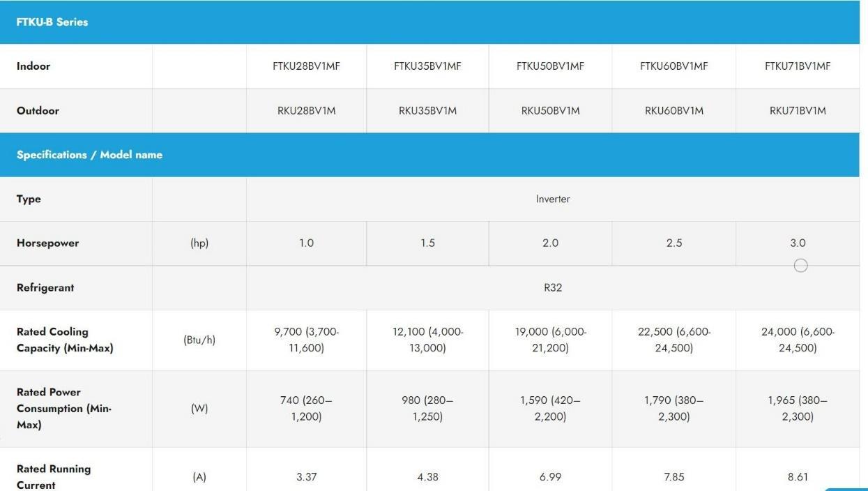The width and height of the screenshot is (868, 491).
Task: Select outdoor model RKU50BV1M
Action: (550, 111)
